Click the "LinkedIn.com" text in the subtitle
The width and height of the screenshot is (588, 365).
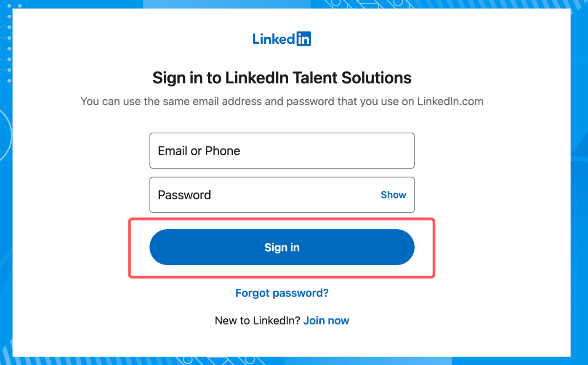[450, 101]
